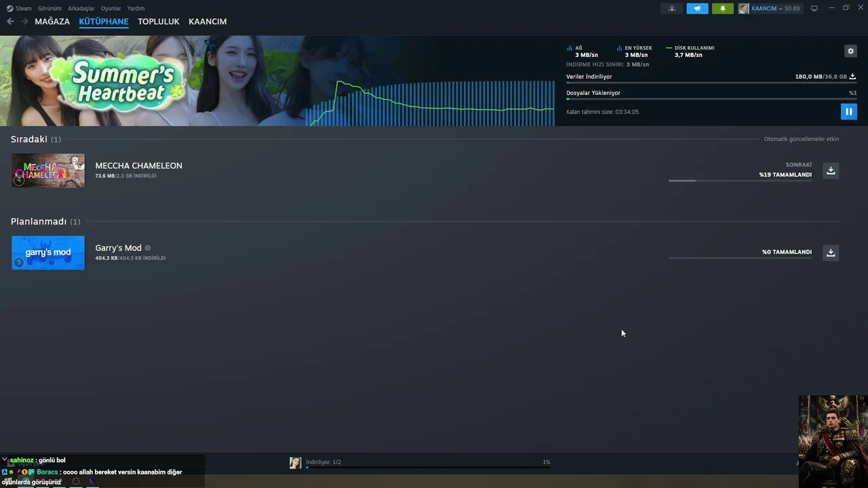Start downloading Garry's Mod
Screen dimensions: 868x488
point(831,253)
